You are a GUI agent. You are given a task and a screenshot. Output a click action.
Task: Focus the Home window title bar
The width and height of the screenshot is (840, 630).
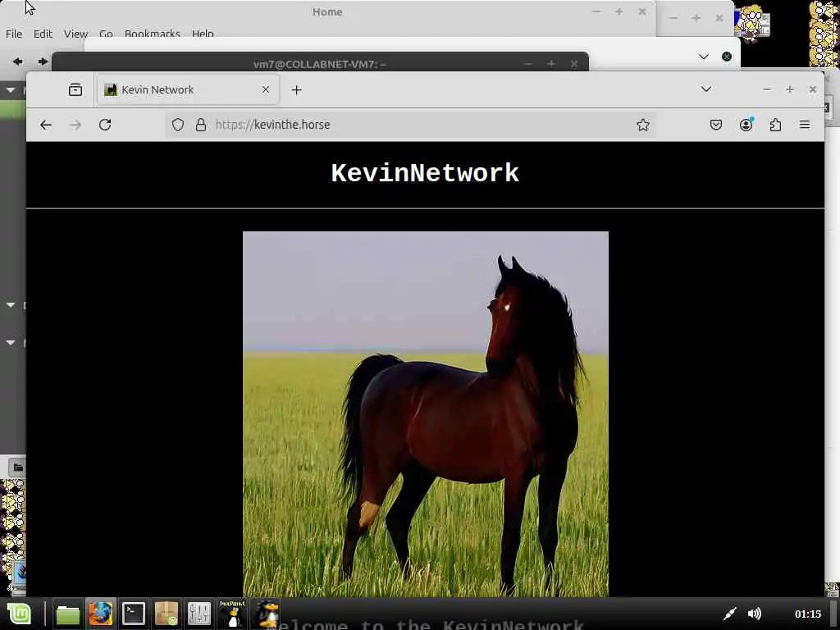[x=327, y=11]
